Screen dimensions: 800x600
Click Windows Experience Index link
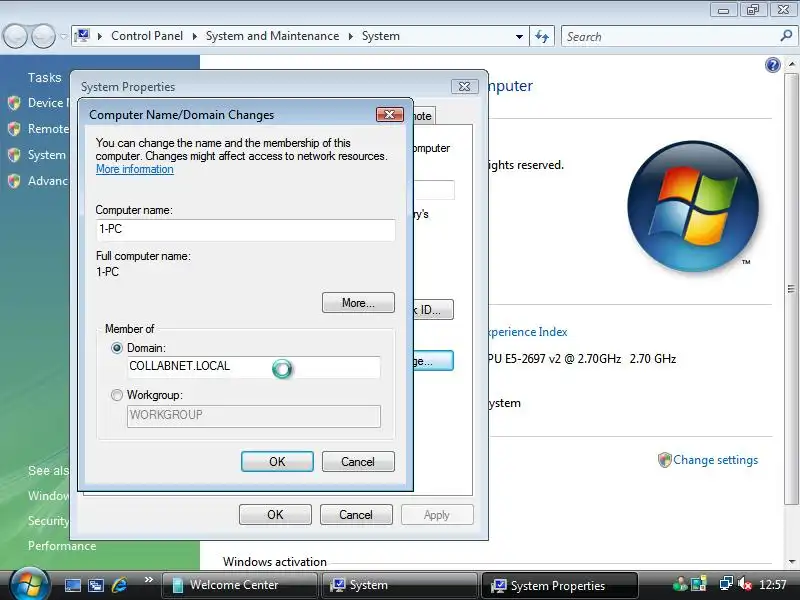528,332
